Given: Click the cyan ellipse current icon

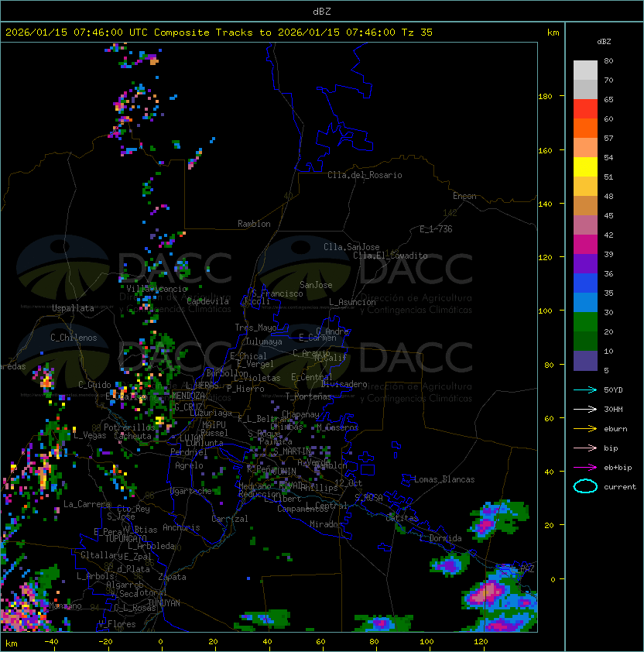Looking at the screenshot, I should coord(585,486).
